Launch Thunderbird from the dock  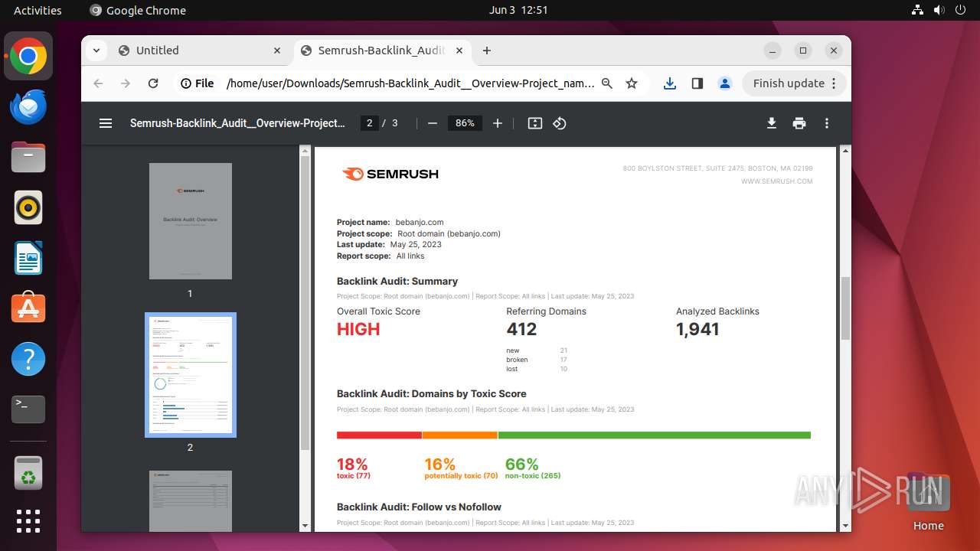coord(28,107)
